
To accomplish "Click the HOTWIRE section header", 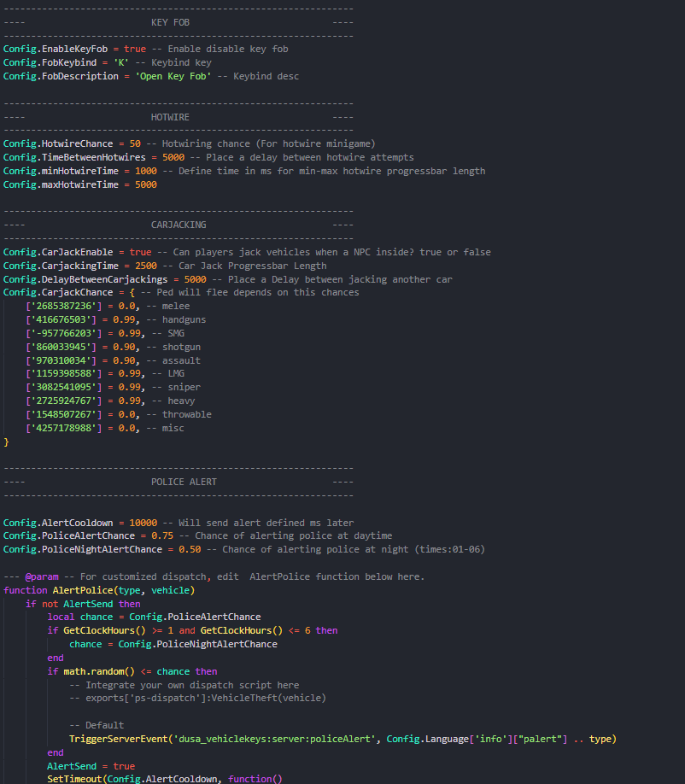I will click(170, 117).
